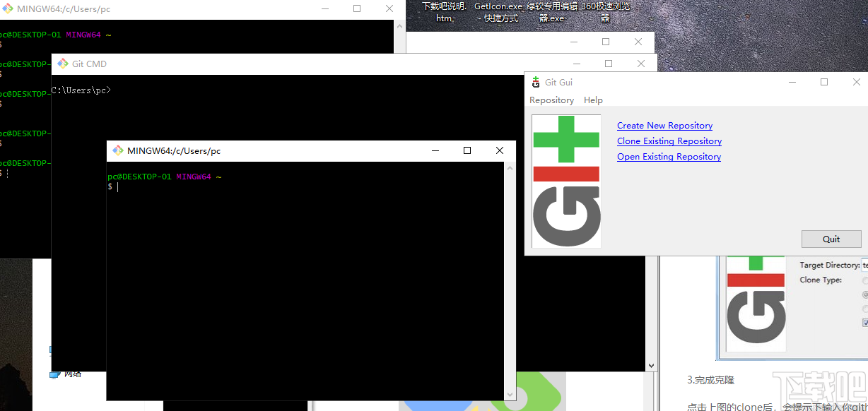The image size is (868, 411).
Task: Maximize the Git Gui window
Action: pyautogui.click(x=824, y=83)
